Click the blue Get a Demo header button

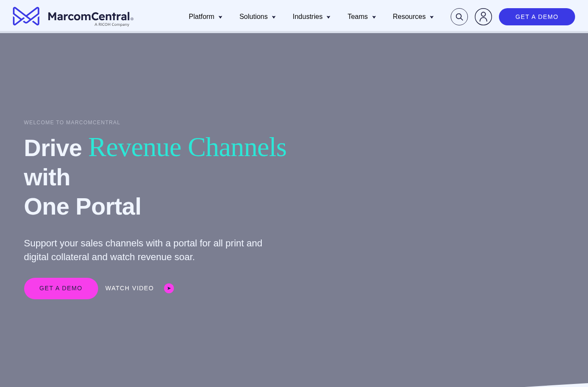click(537, 17)
